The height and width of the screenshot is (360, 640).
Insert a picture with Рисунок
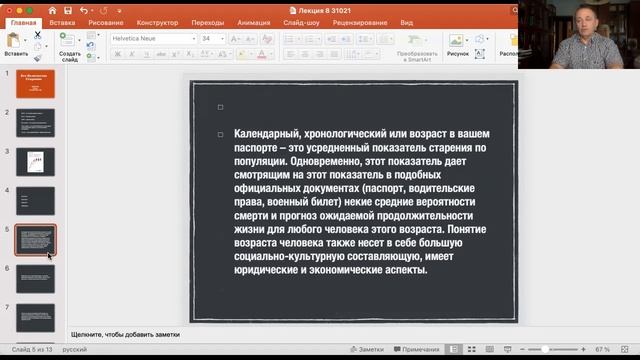click(x=457, y=45)
